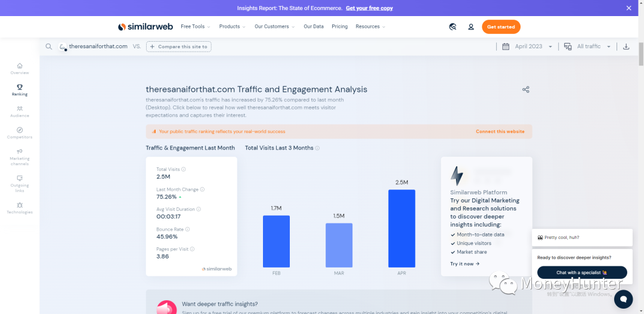Image resolution: width=644 pixels, height=314 pixels.
Task: Click info icon next to Pages per Visit
Action: point(192,249)
